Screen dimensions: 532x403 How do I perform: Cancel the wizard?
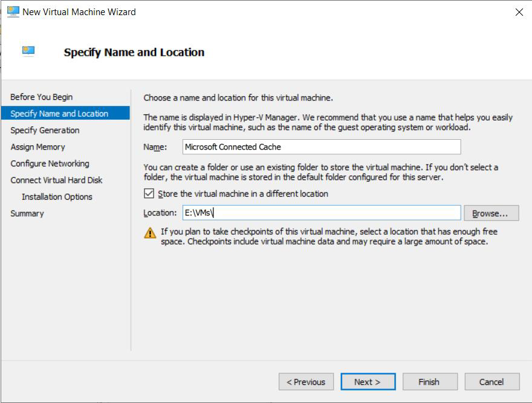tap(492, 382)
